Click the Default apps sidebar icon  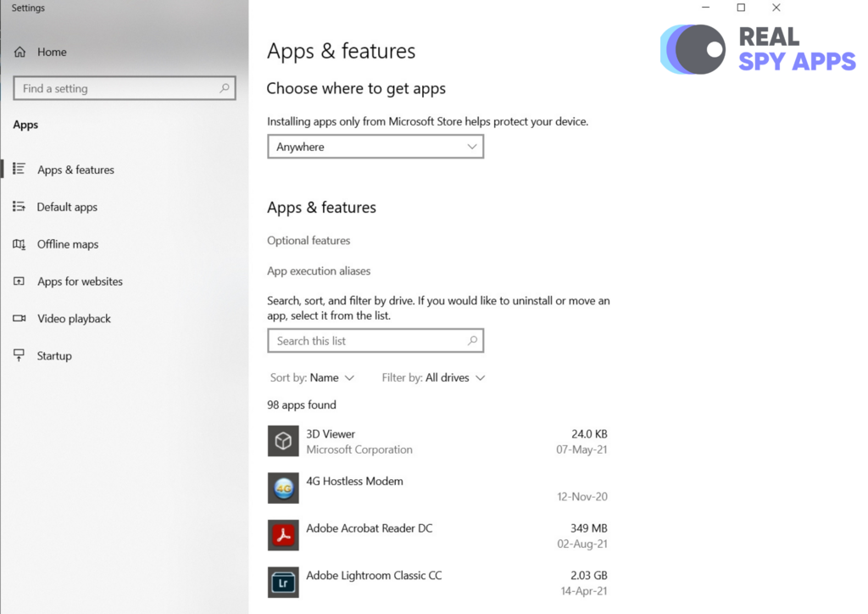pos(19,207)
